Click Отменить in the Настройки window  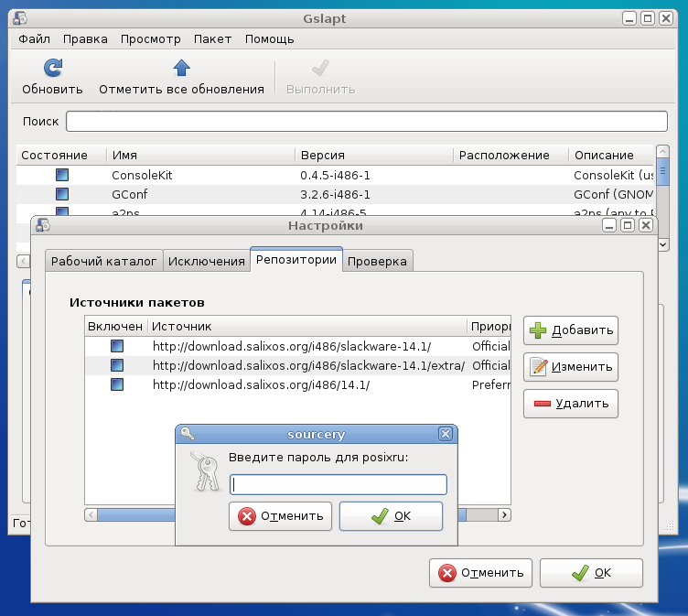[x=480, y=573]
